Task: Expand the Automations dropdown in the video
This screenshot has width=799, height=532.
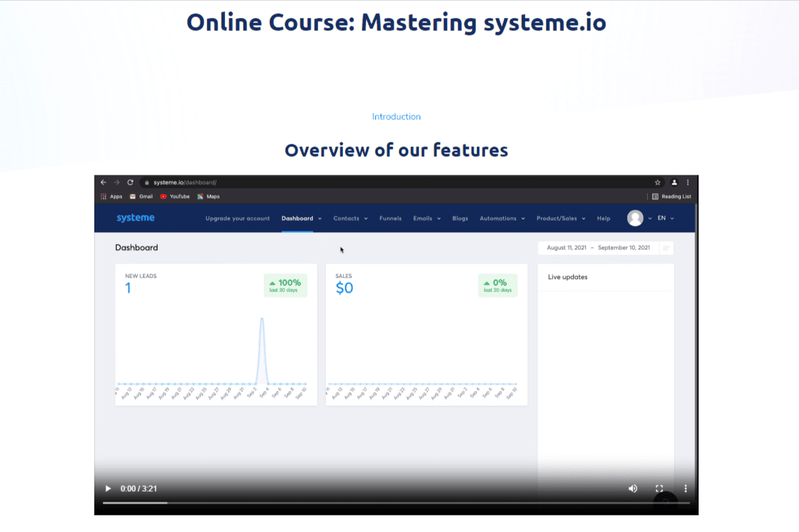Action: [x=502, y=218]
